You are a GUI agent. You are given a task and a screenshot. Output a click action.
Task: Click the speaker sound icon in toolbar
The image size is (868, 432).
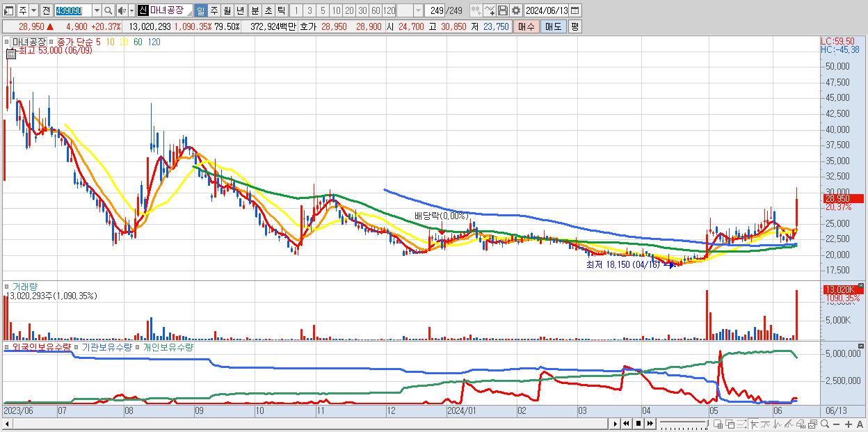[122, 10]
